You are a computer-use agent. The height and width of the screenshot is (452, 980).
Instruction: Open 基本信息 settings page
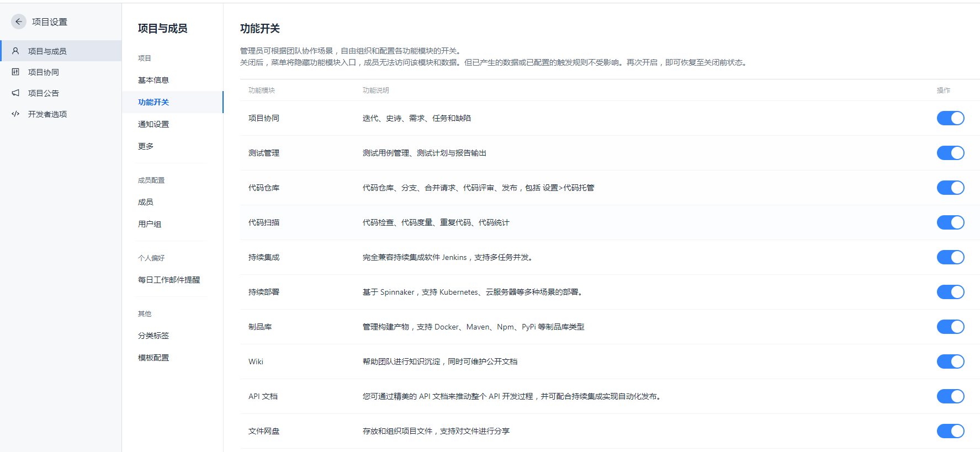tap(153, 80)
